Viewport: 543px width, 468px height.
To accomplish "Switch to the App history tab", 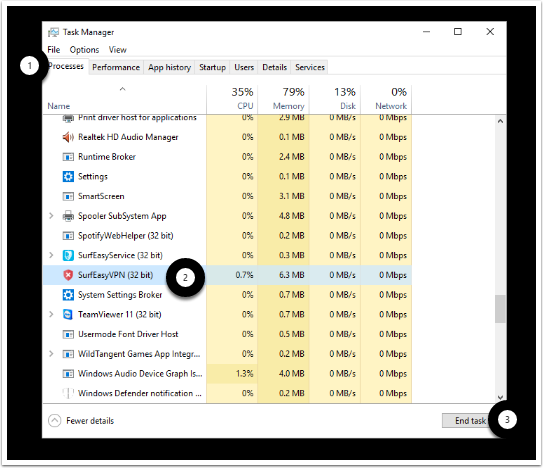I will (169, 67).
